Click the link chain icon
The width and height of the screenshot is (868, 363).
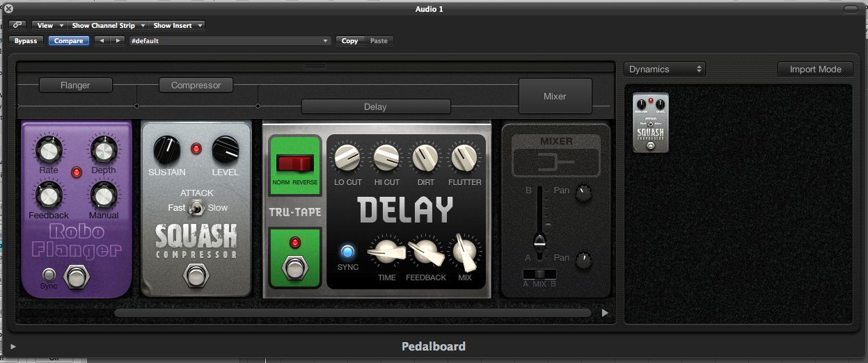(x=18, y=25)
